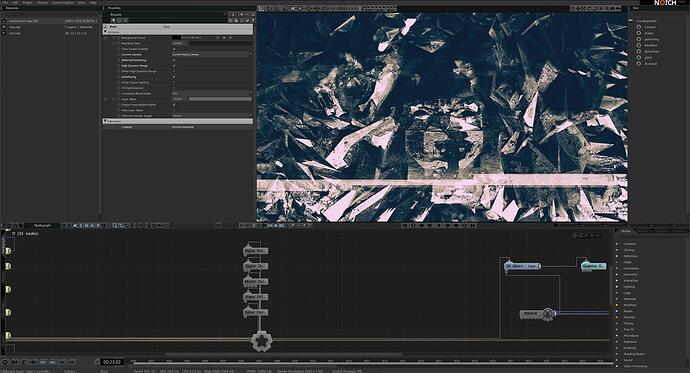Image resolution: width=690 pixels, height=373 pixels.
Task: Open the Current Camera dropdown
Action: pos(212,55)
